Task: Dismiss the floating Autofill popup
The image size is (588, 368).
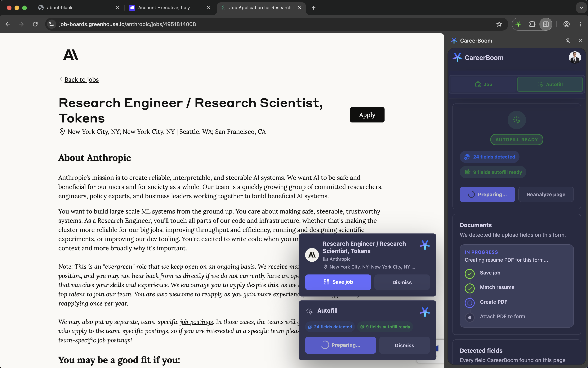Action: (x=404, y=345)
